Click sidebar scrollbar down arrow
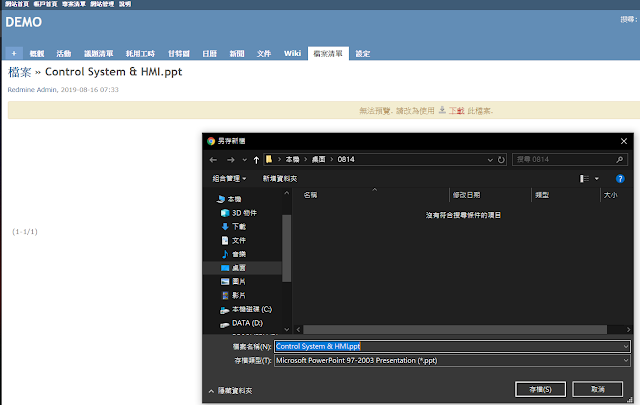This screenshot has width=640, height=405. [x=287, y=329]
